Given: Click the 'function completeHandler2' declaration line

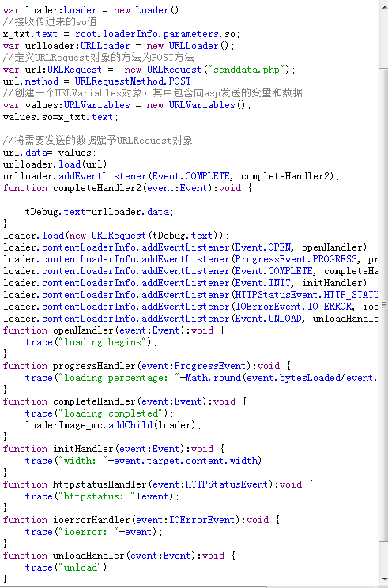Looking at the screenshot, I should point(127,188).
